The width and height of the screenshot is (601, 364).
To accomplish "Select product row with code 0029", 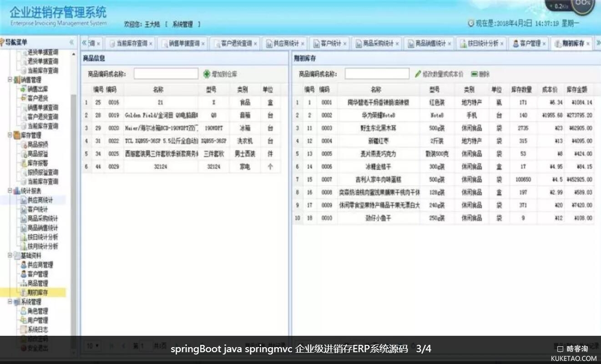I will tap(181, 167).
